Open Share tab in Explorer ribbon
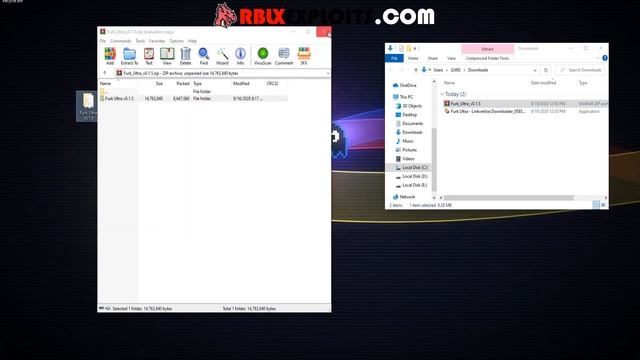Screen dimensions: 640x360 click(x=433, y=58)
